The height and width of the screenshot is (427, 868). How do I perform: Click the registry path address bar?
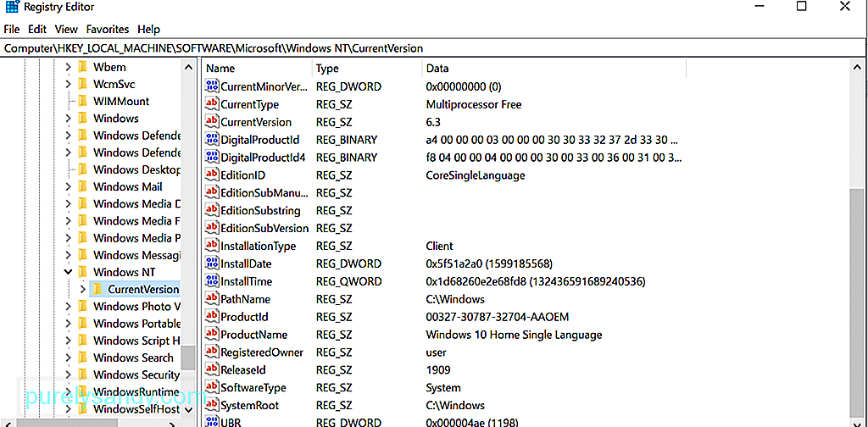[x=434, y=48]
